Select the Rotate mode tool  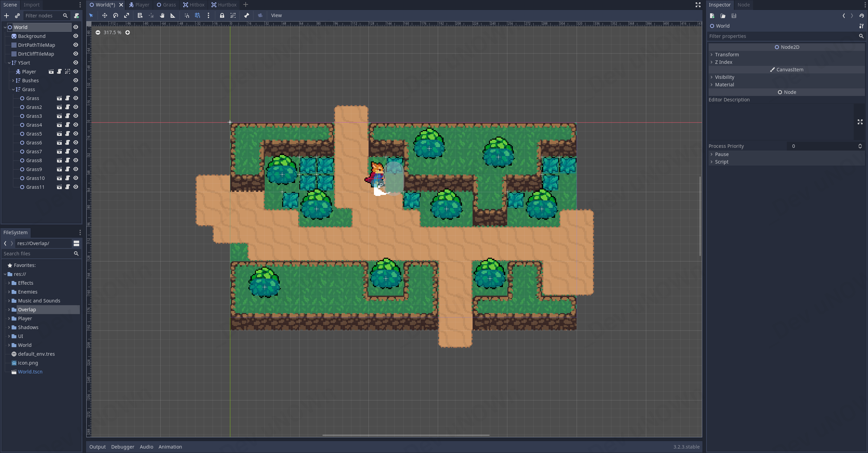coord(115,15)
